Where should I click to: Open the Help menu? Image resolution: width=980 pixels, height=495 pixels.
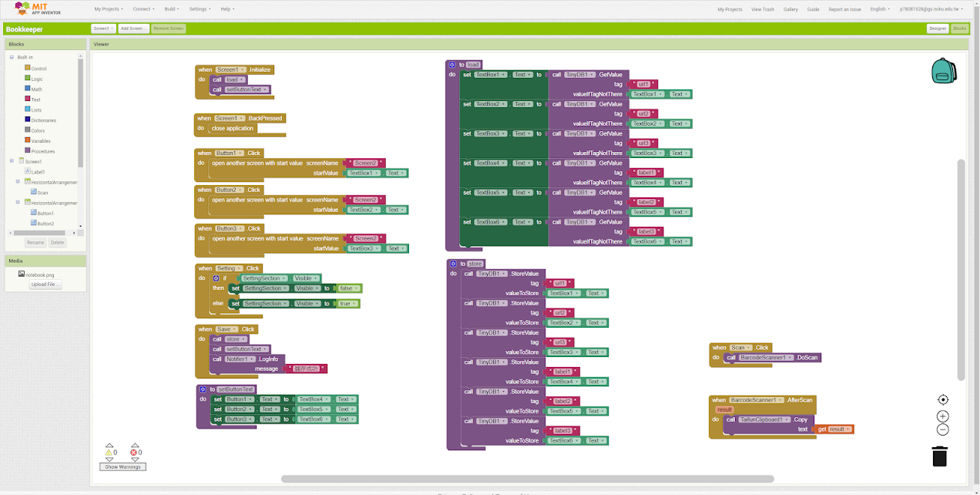227,9
